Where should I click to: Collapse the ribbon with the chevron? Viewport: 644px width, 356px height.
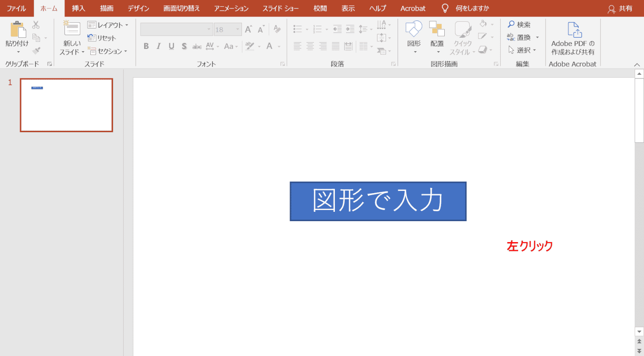tap(637, 65)
